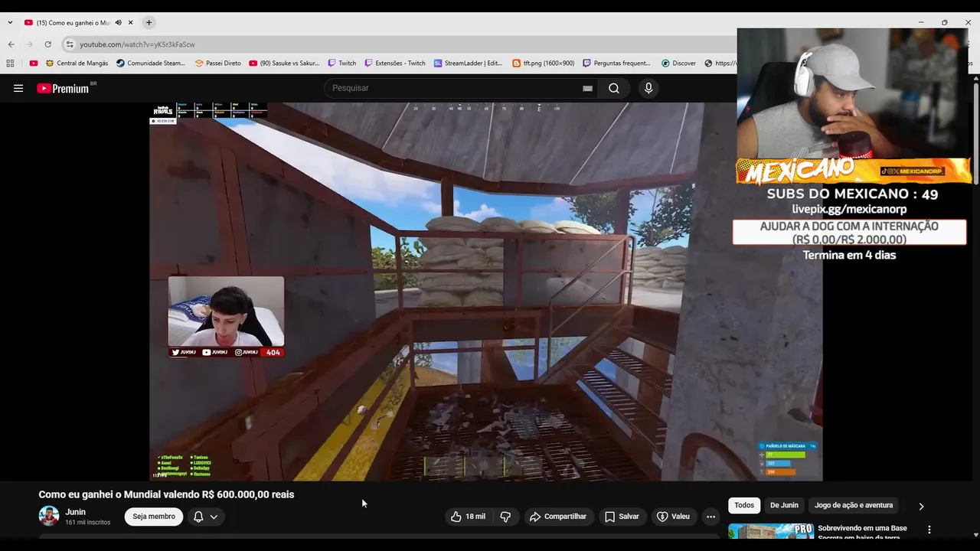Open Junin channel avatar

click(49, 516)
